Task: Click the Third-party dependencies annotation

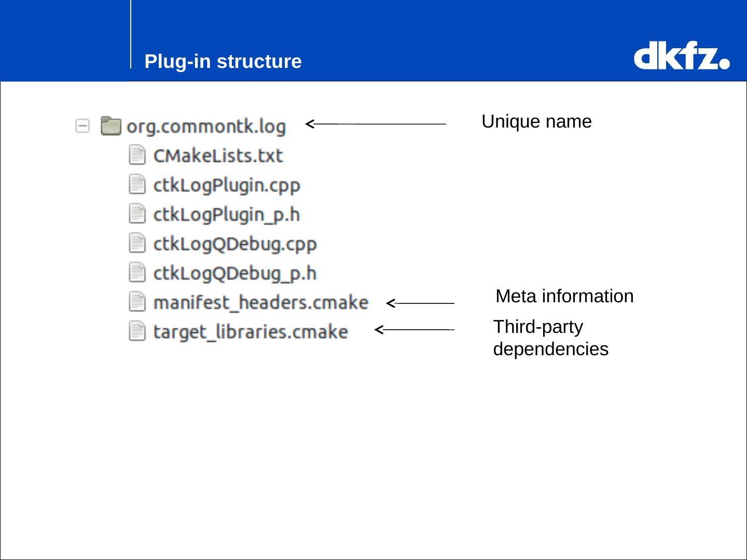Action: pos(550,338)
